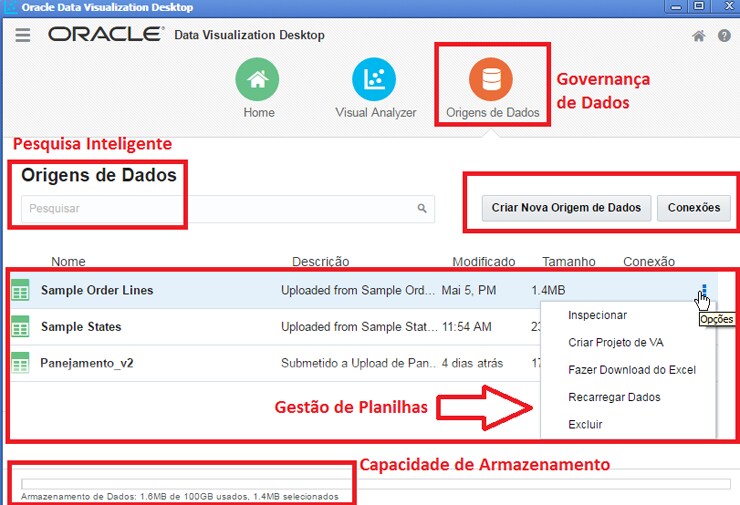Click the Panejamento_v2 spreadsheet icon
Screen dimensions: 740x505
coord(20,362)
